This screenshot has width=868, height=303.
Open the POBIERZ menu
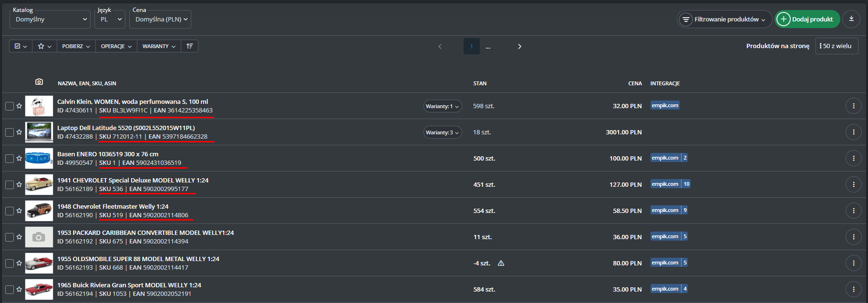(x=76, y=46)
